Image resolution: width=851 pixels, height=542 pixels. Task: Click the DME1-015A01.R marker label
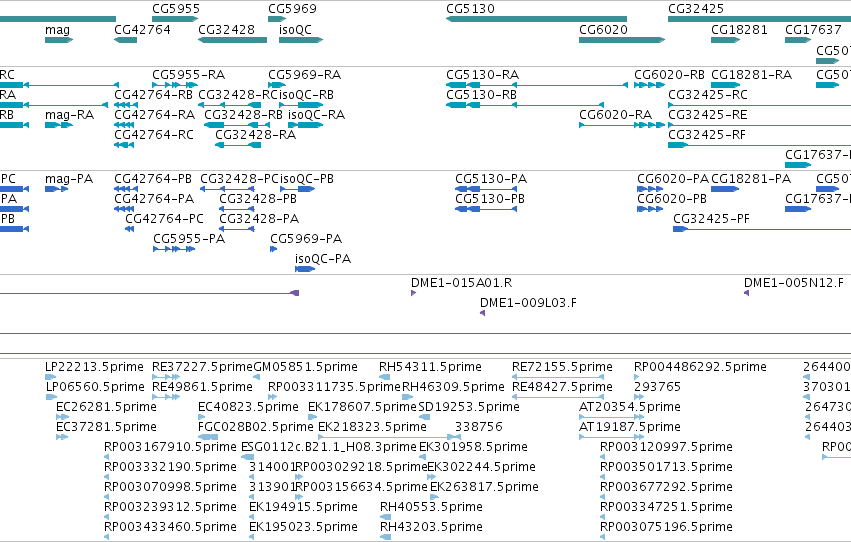[461, 283]
